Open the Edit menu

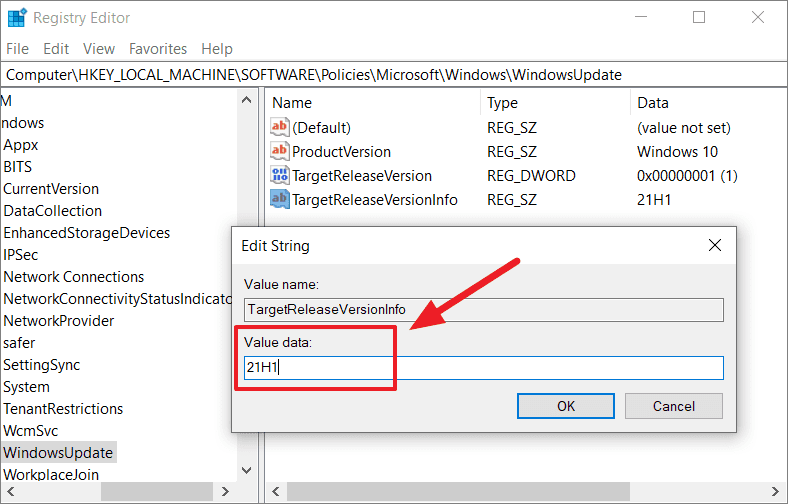(56, 49)
